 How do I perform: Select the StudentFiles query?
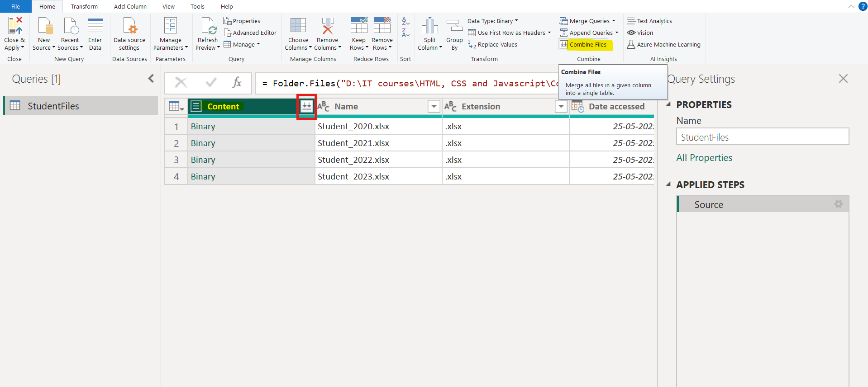(53, 106)
